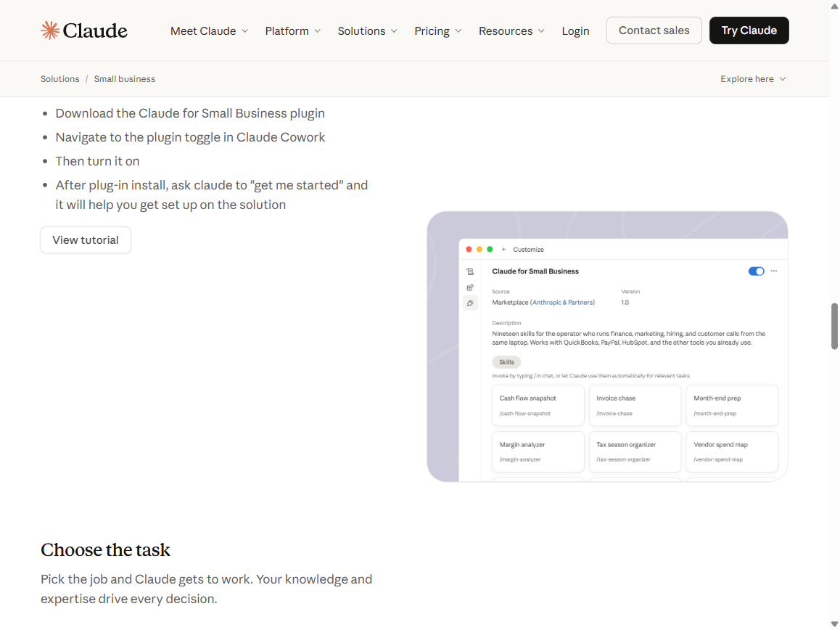Image resolution: width=840 pixels, height=630 pixels.
Task: Go to the Login page
Action: [x=575, y=31]
